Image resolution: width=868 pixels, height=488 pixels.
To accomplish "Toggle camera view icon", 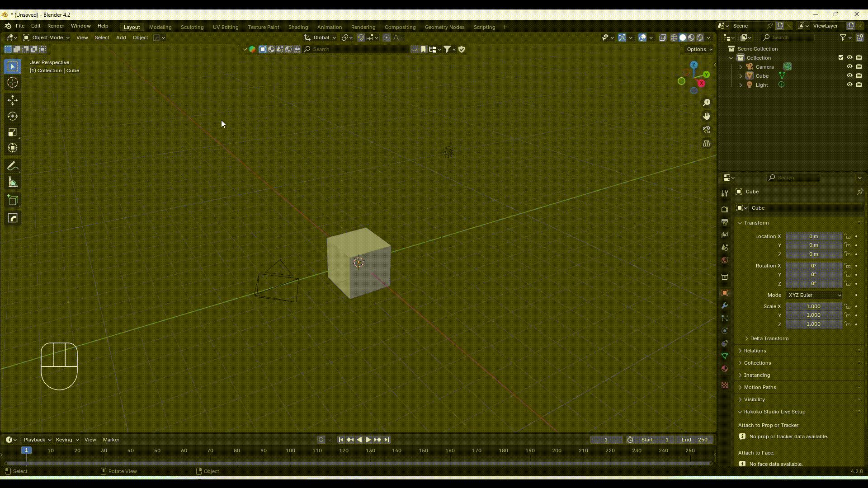I will click(x=707, y=130).
